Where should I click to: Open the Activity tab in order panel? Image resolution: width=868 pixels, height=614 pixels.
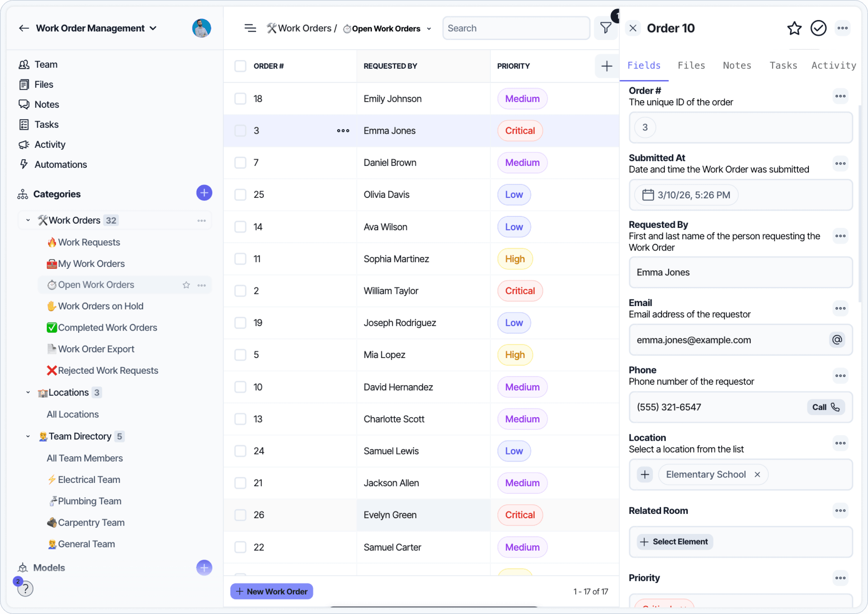[833, 65]
